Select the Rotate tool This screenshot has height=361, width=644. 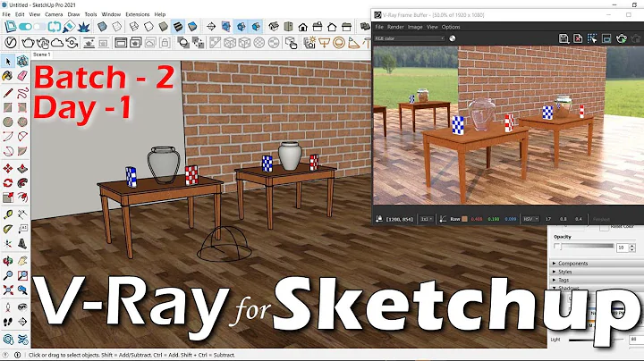[x=8, y=183]
